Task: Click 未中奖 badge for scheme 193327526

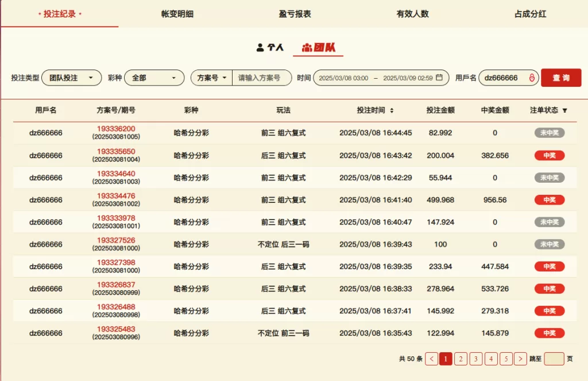Action: [x=550, y=244]
